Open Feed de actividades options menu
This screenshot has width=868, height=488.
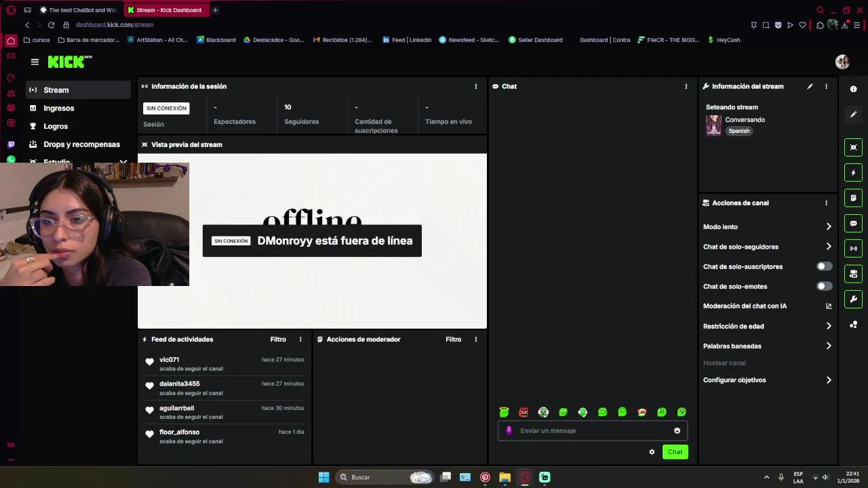300,339
